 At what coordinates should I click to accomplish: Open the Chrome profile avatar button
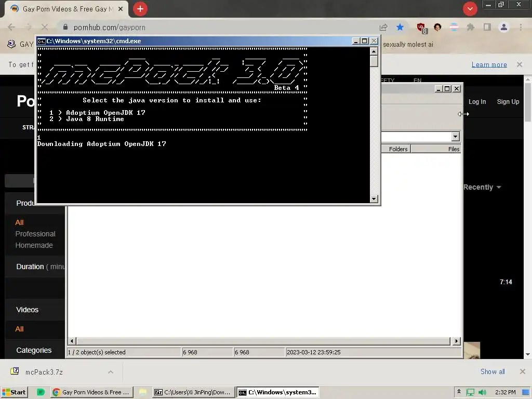click(x=504, y=27)
